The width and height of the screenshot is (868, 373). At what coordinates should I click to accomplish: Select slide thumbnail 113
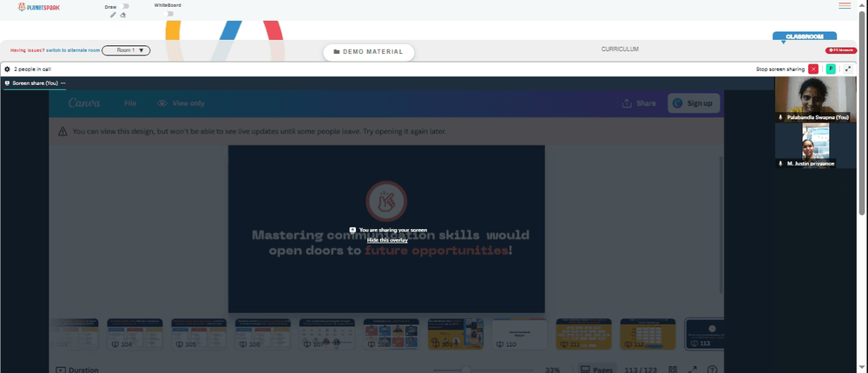pyautogui.click(x=704, y=334)
